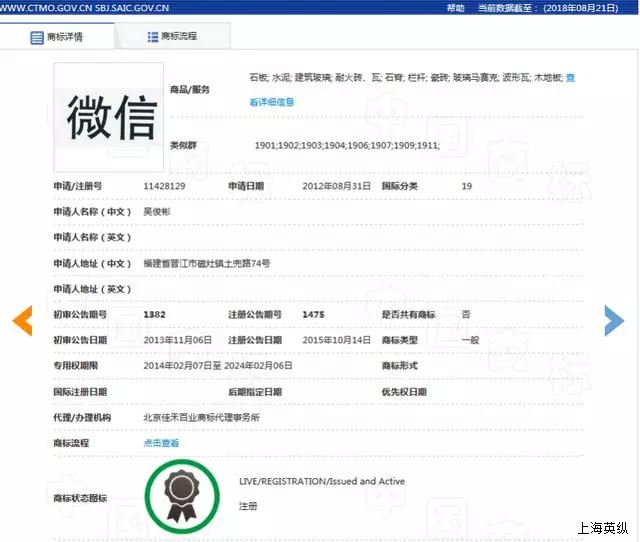Click the 商标状态图标 label

click(x=80, y=498)
